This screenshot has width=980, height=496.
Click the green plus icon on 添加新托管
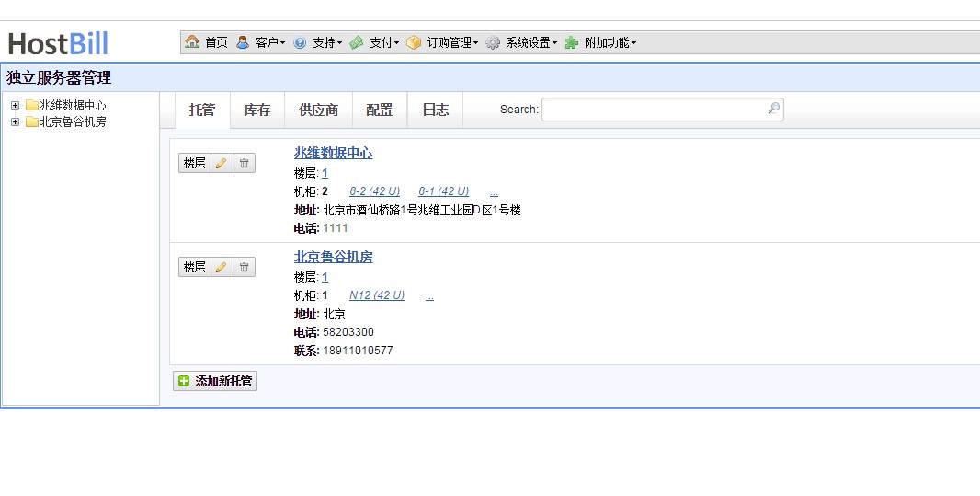(x=184, y=381)
